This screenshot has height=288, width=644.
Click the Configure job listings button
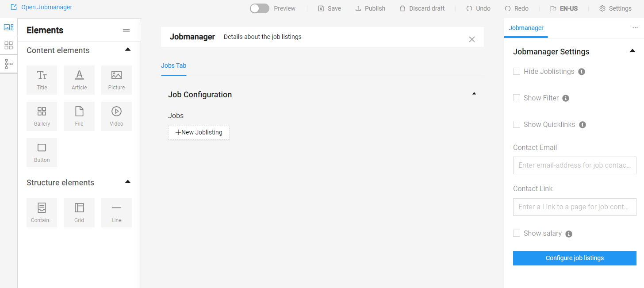tap(575, 258)
